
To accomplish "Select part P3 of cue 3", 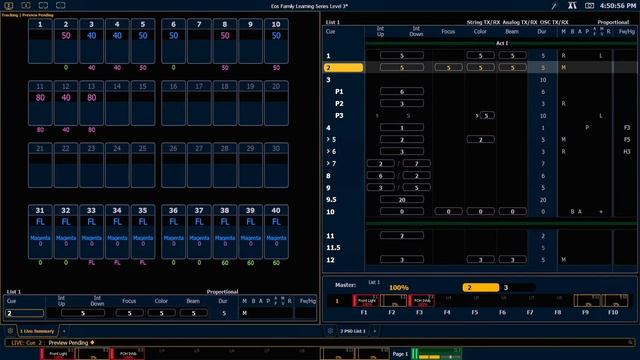I will point(480,116).
